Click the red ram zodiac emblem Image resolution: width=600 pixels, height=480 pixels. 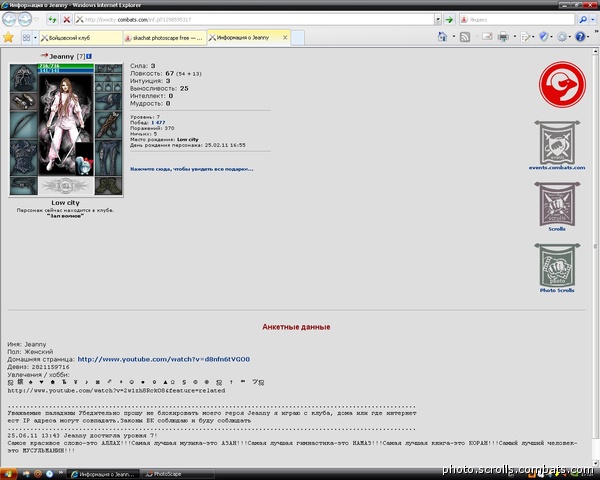[x=562, y=84]
